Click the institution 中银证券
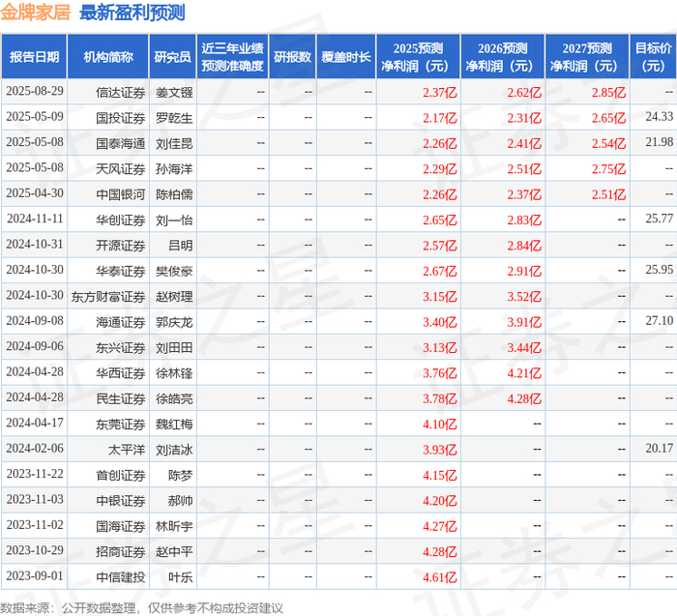Image resolution: width=677 pixels, height=616 pixels. [121, 501]
